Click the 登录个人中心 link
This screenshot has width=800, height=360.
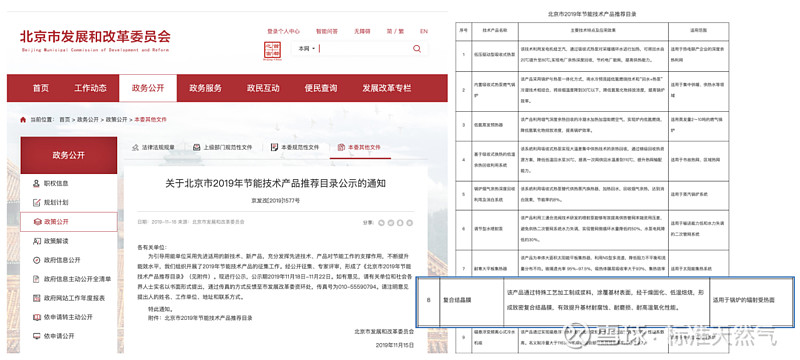(284, 31)
